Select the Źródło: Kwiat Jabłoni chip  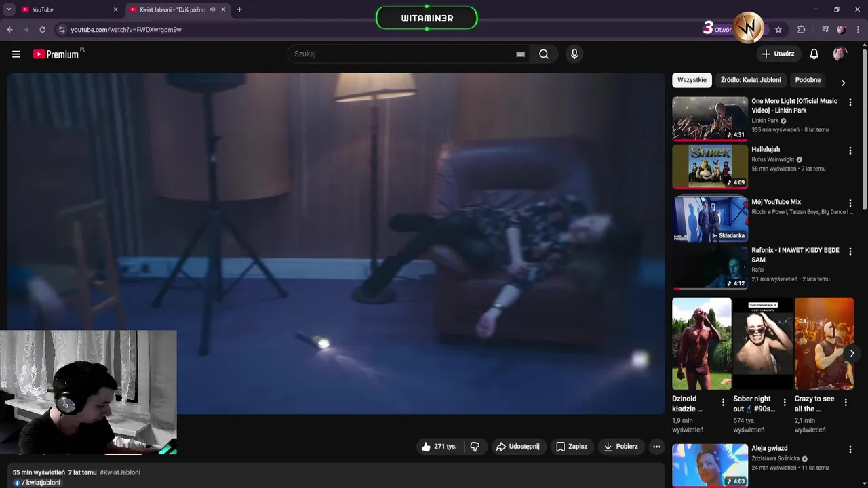pos(751,80)
